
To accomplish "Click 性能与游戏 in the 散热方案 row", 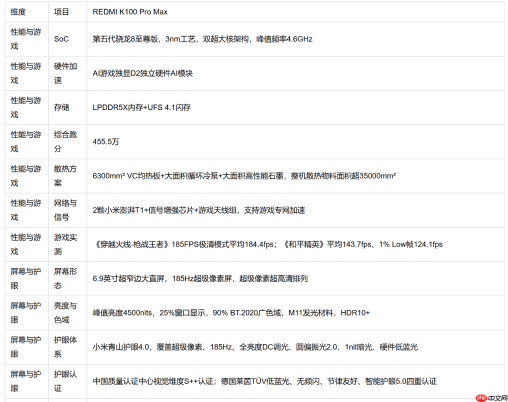I will click(x=26, y=176).
